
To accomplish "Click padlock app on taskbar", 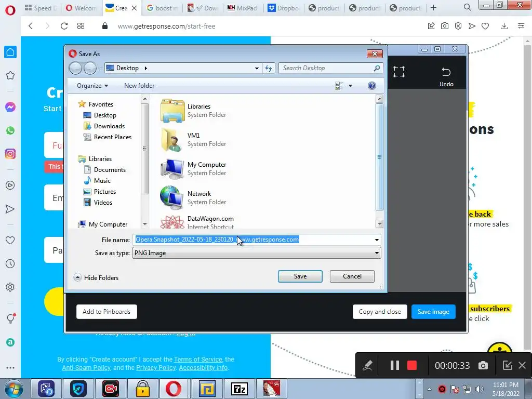I will 143,389.
